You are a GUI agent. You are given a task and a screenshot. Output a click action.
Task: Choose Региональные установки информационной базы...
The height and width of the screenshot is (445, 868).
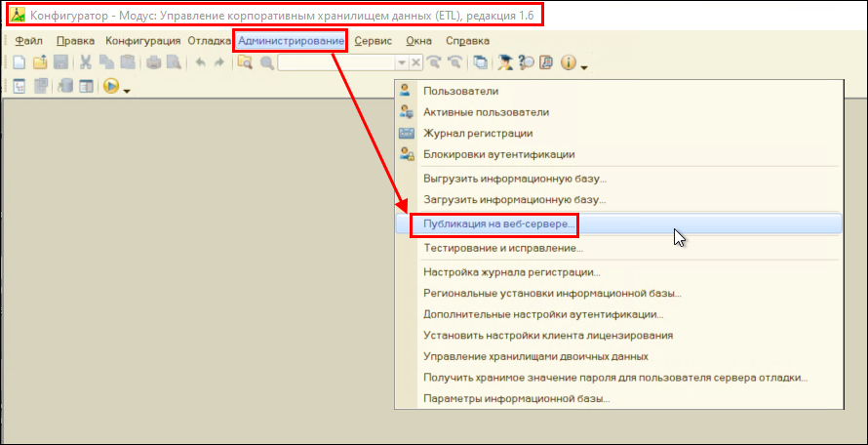pyautogui.click(x=618, y=293)
